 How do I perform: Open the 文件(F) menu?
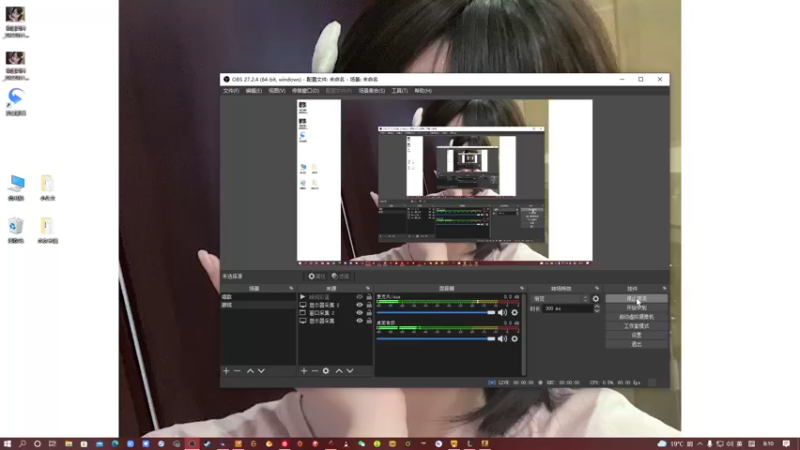(x=231, y=91)
